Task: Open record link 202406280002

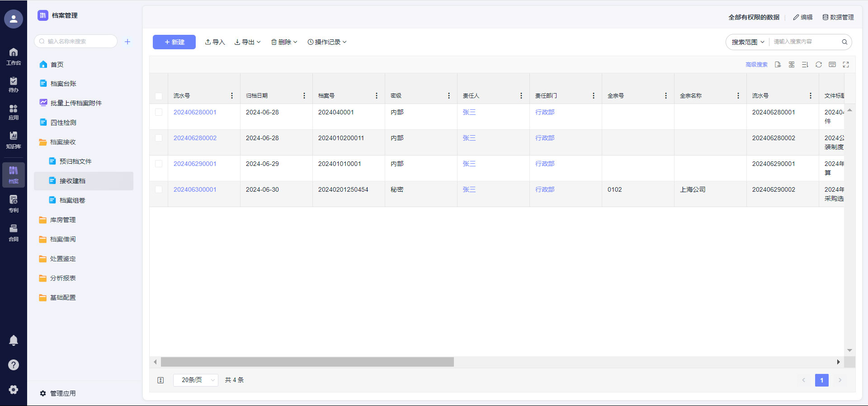Action: tap(195, 138)
